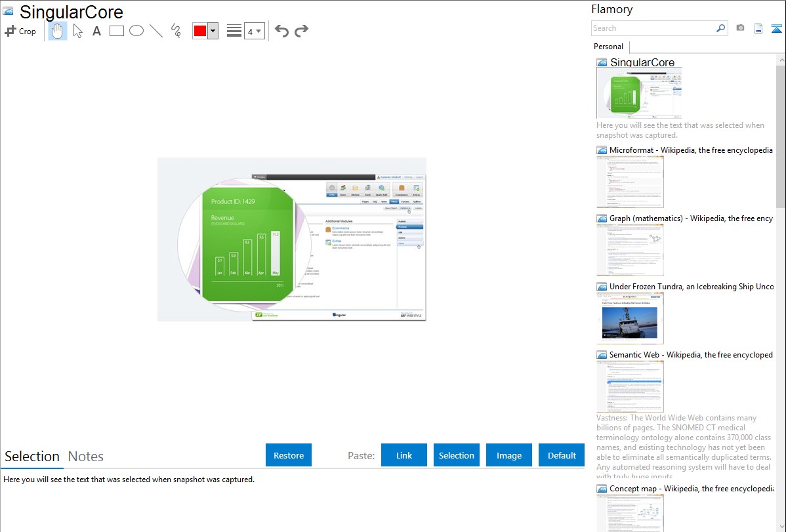Click the search magnifier icon
Viewport: 786px width, 532px height.
[721, 28]
